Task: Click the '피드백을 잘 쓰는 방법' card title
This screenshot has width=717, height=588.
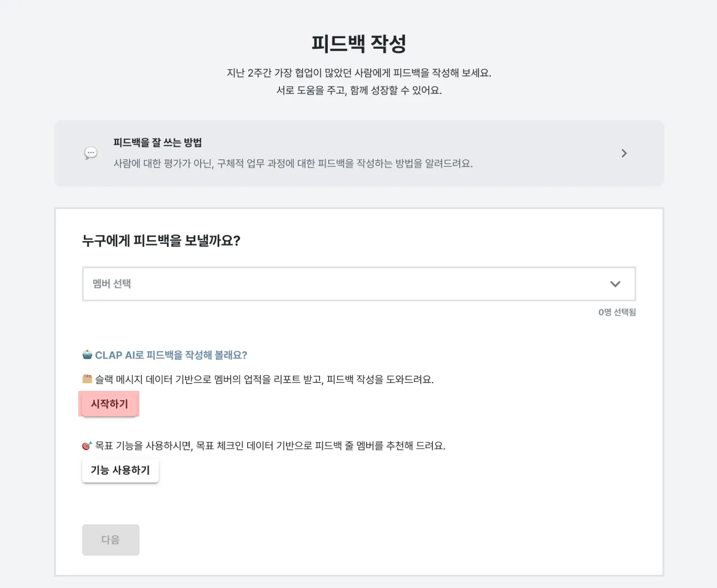Action: (x=158, y=142)
